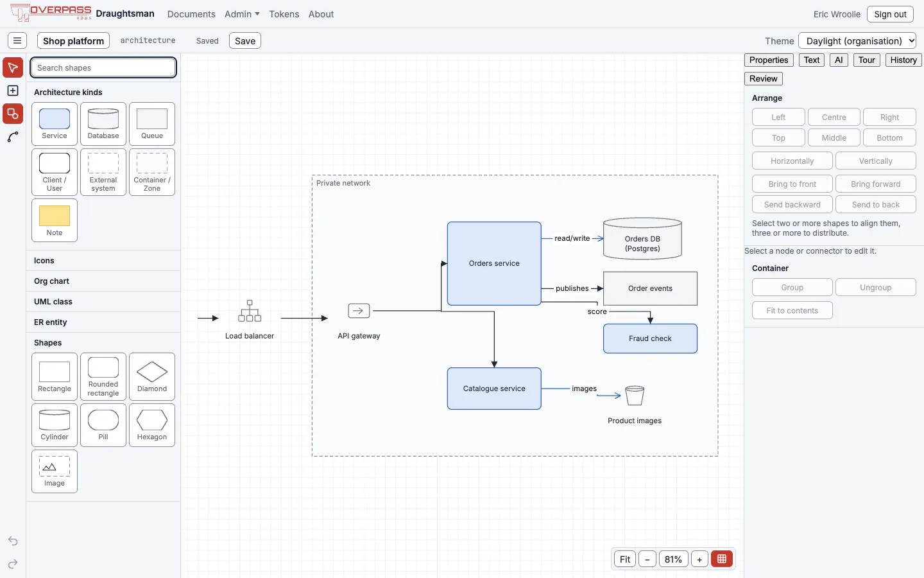
Task: Switch to the Text tab
Action: pyautogui.click(x=812, y=60)
